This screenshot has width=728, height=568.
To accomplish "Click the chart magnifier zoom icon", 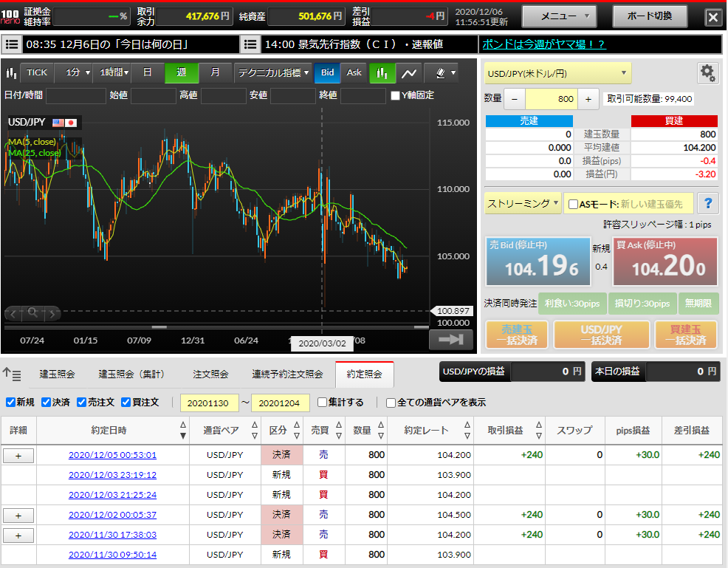I will click(32, 312).
